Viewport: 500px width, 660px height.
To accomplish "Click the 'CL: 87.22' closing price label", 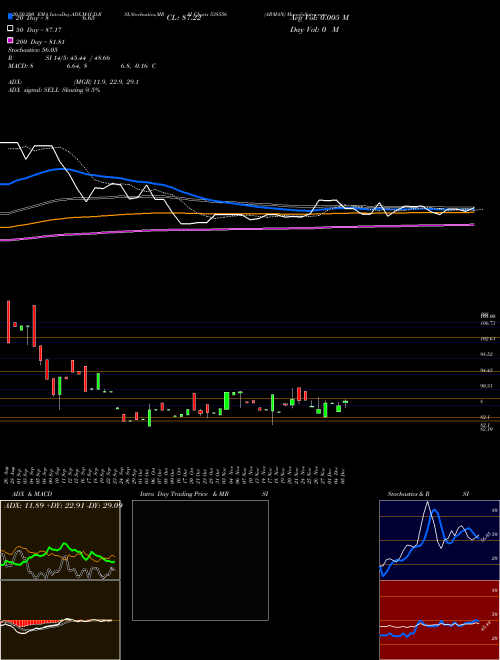I will click(184, 18).
